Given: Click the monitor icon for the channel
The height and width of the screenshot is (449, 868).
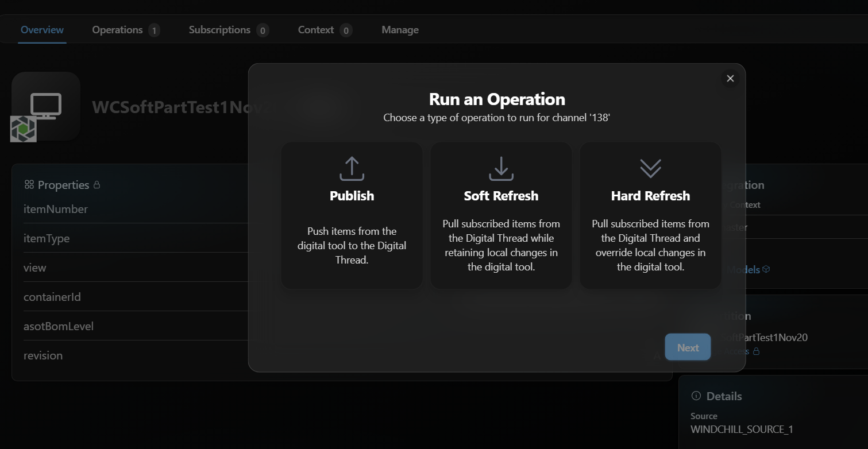Looking at the screenshot, I should pyautogui.click(x=46, y=106).
